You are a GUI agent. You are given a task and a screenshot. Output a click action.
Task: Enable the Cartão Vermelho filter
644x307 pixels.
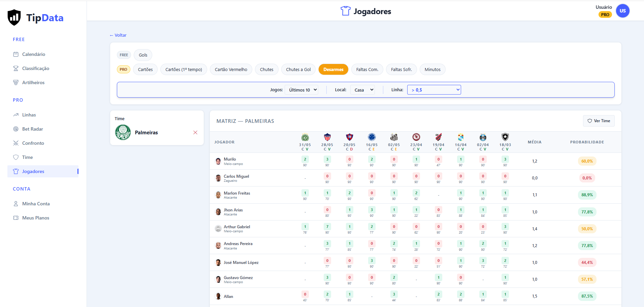[x=231, y=69]
